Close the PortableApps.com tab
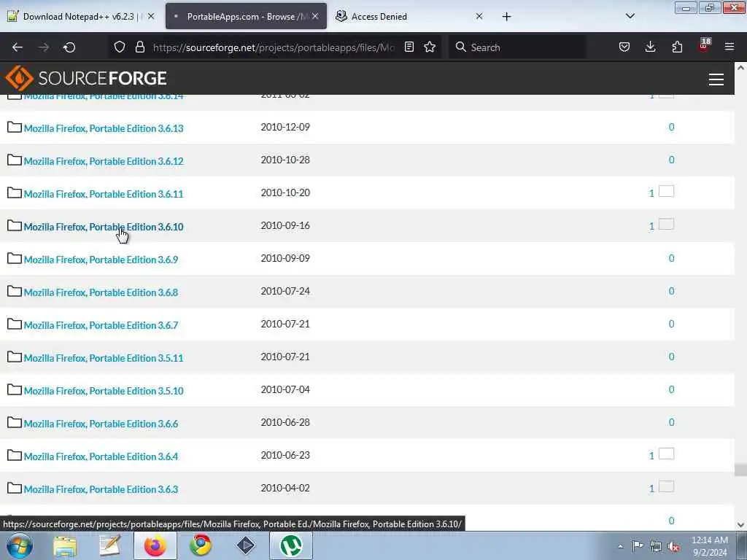The width and height of the screenshot is (747, 560). pos(315,16)
